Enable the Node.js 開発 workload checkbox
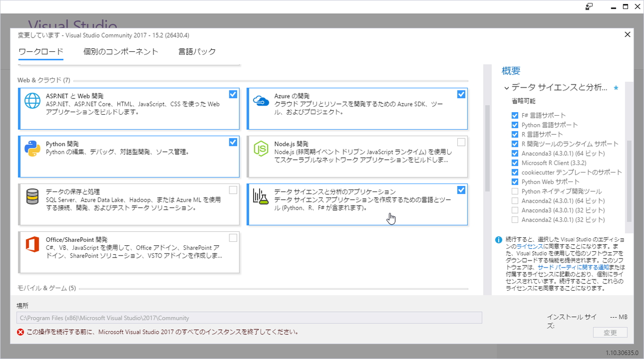Screen dimensions: 644x359 pos(461,143)
